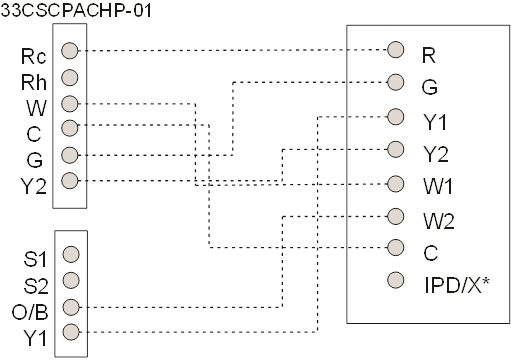Select the 'O/B' label text
This screenshot has width=511, height=360.
click(30, 313)
